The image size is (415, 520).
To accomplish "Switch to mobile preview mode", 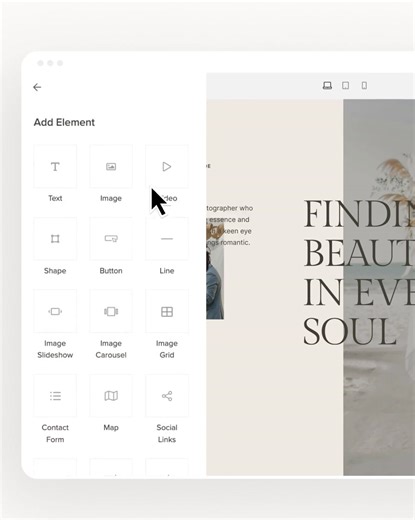I will [x=364, y=86].
